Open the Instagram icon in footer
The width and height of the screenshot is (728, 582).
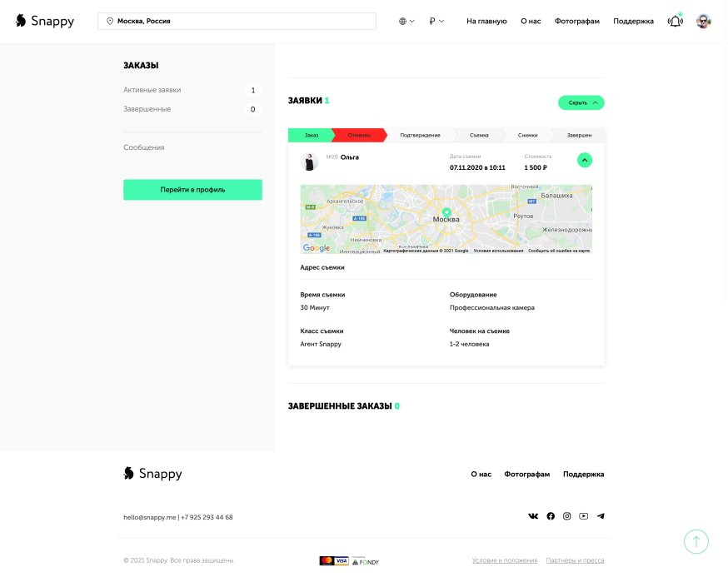pos(567,516)
